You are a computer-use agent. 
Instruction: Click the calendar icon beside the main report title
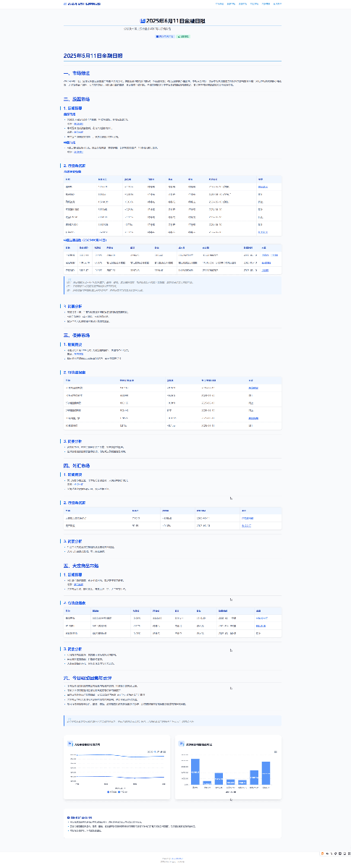coord(143,22)
